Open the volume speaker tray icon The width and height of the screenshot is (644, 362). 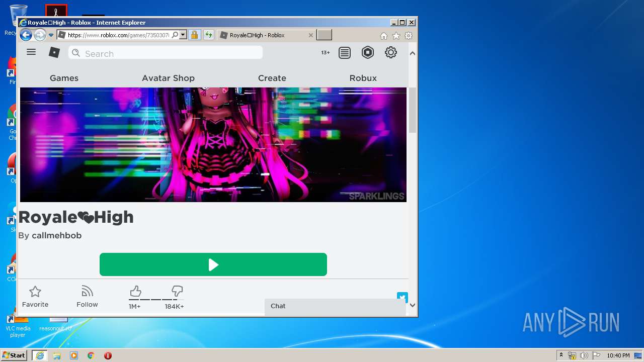click(x=584, y=355)
